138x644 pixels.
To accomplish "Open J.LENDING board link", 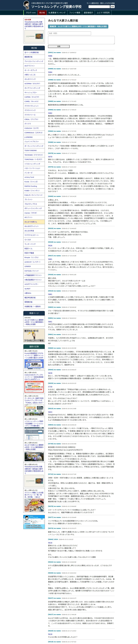I will pyautogui.click(x=34, y=137).
